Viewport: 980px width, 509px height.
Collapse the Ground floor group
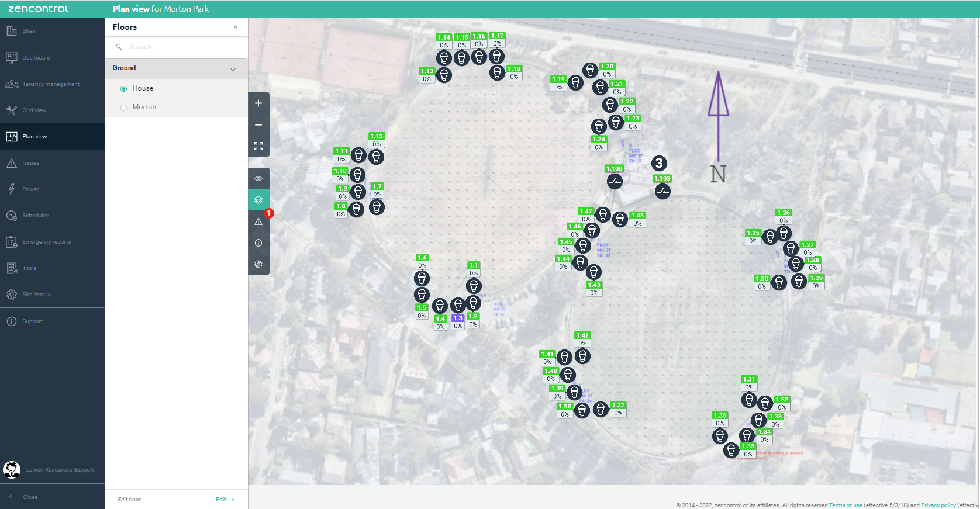pos(233,69)
